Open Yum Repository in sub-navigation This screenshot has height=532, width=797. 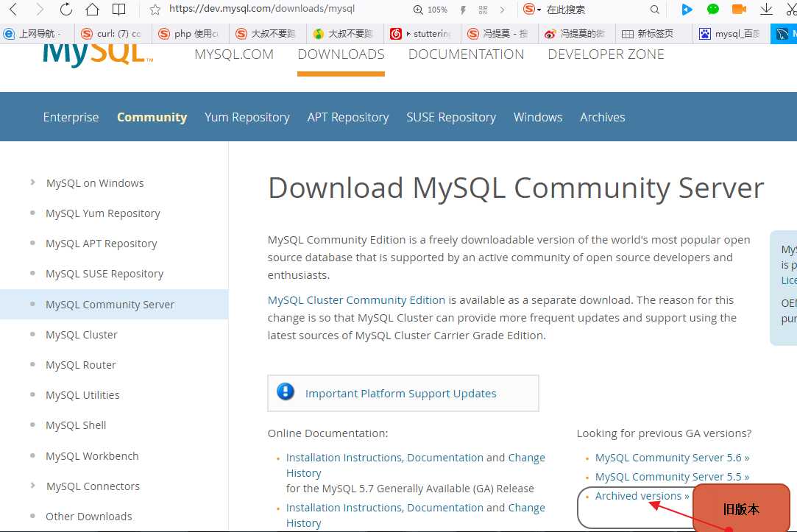tap(247, 118)
